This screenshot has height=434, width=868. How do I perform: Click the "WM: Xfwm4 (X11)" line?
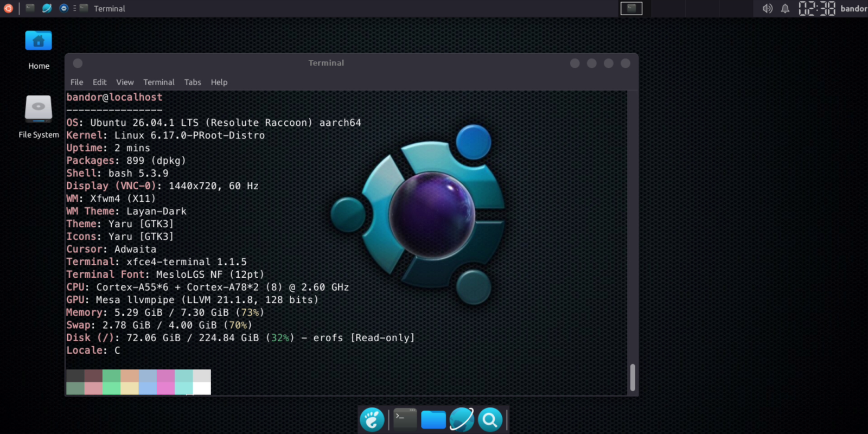111,199
